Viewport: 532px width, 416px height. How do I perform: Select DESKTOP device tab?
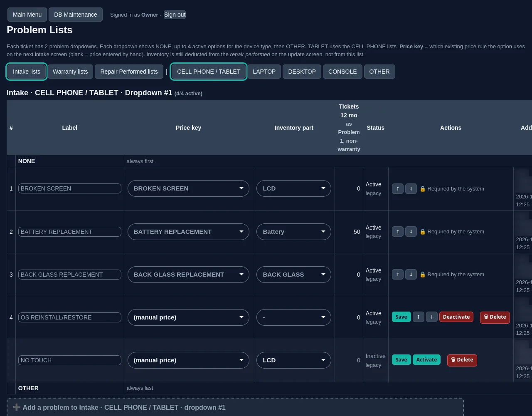(302, 72)
